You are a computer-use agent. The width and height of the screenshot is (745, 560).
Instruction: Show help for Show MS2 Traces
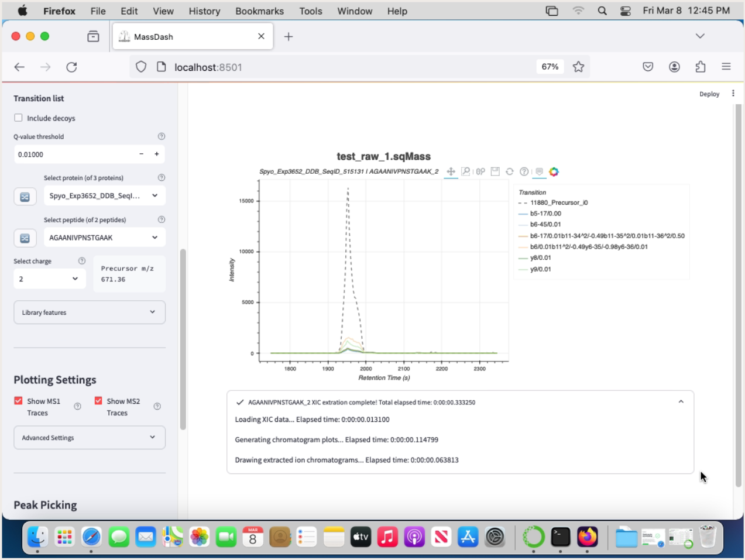tap(157, 407)
